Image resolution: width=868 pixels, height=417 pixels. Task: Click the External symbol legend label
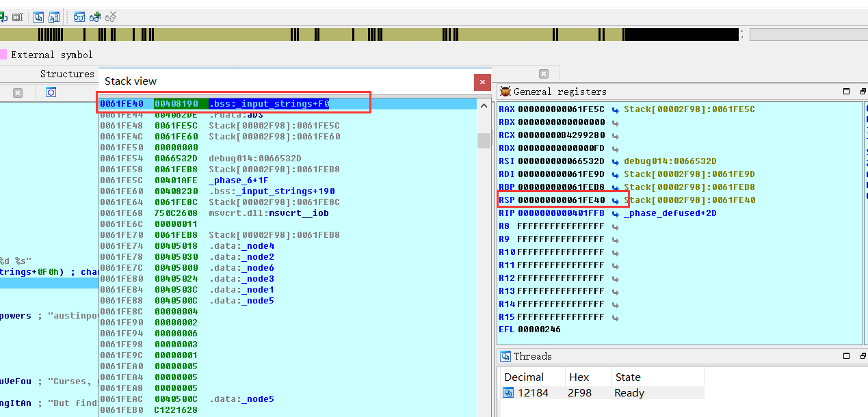(52, 55)
